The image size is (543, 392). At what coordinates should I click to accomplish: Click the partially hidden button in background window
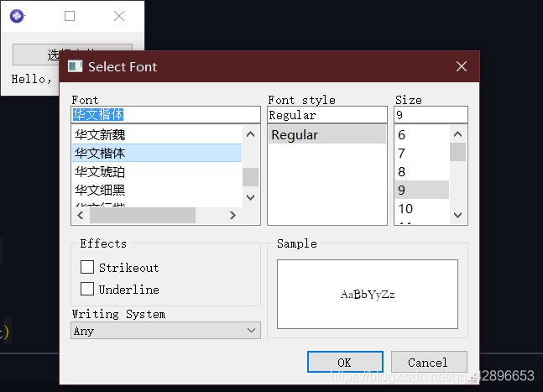72,55
